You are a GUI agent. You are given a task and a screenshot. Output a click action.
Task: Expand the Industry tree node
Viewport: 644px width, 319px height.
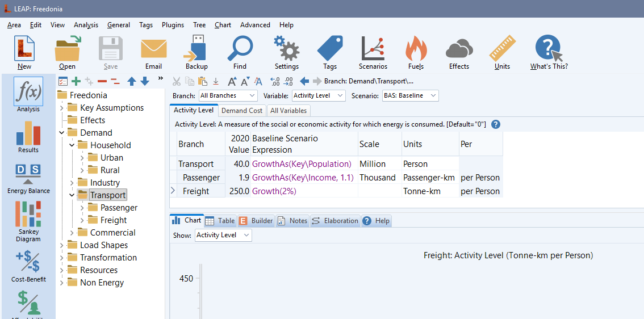point(72,183)
